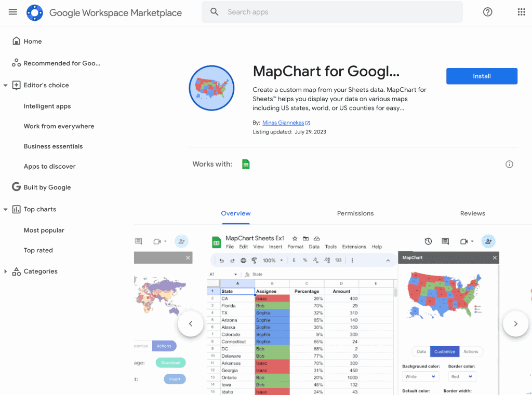Click the search magnifier icon
This screenshot has height=395, width=532.
(214, 12)
